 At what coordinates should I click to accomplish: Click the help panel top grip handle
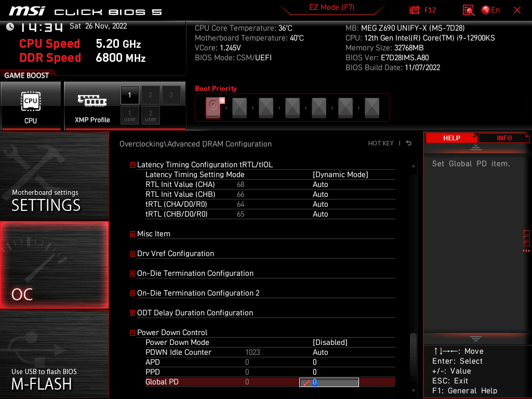tap(476, 148)
